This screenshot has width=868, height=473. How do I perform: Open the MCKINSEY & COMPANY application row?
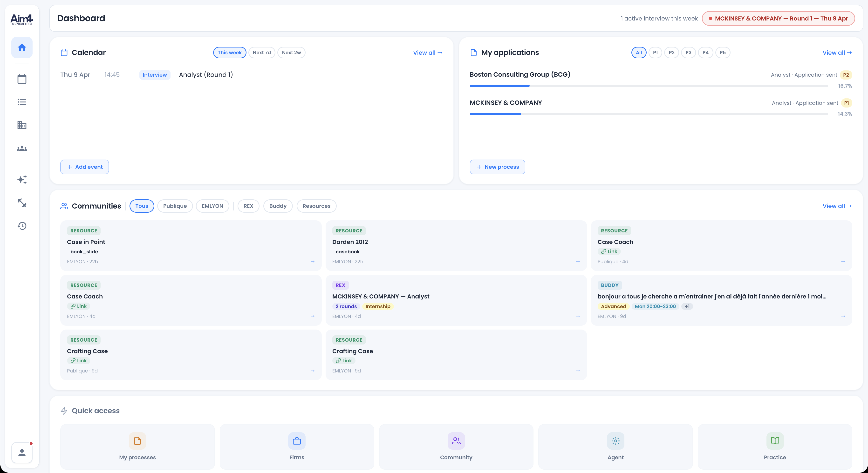click(661, 108)
